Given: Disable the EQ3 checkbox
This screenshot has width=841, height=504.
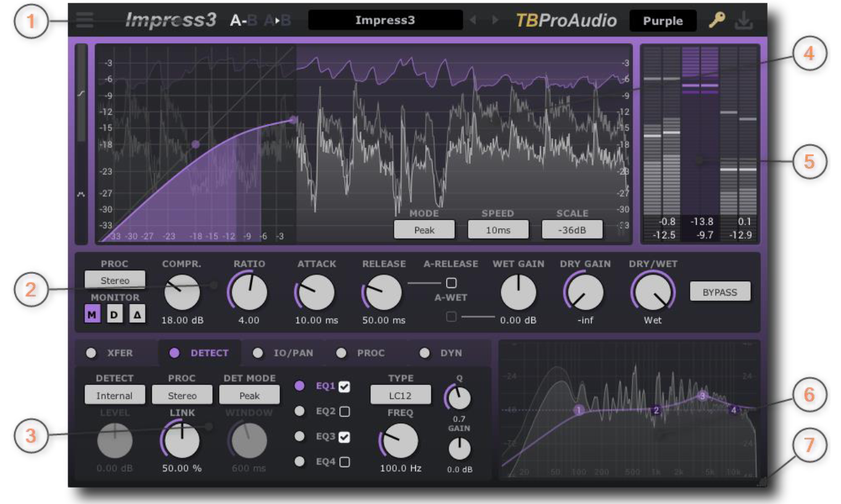Looking at the screenshot, I should (344, 437).
